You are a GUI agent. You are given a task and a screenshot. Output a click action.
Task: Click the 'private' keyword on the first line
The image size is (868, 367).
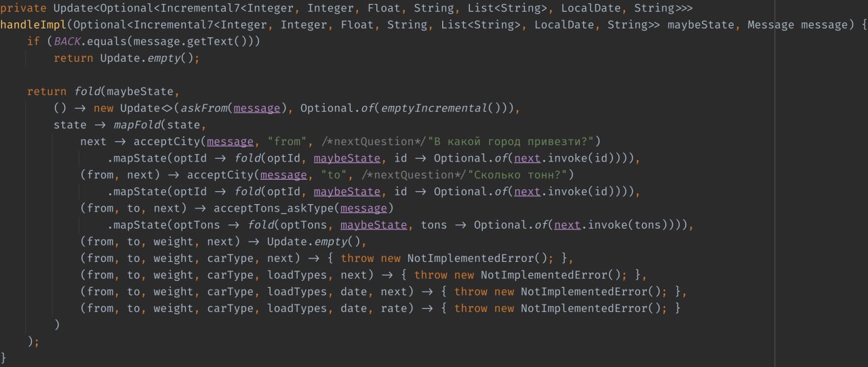click(24, 8)
